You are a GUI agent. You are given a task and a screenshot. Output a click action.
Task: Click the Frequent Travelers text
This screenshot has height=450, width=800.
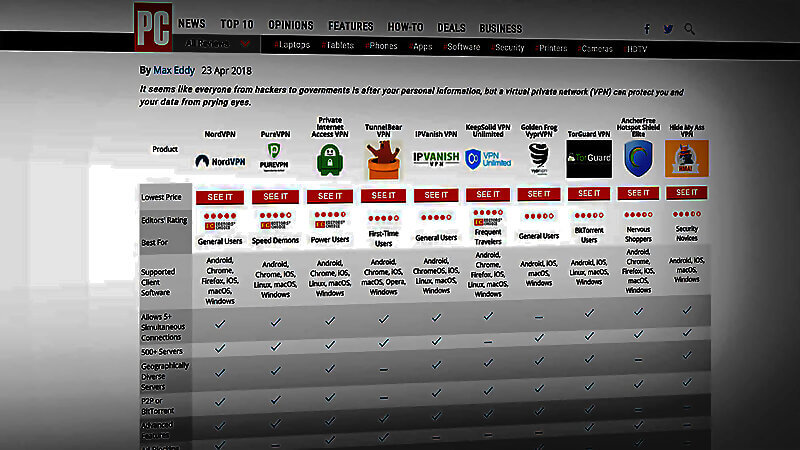(488, 237)
